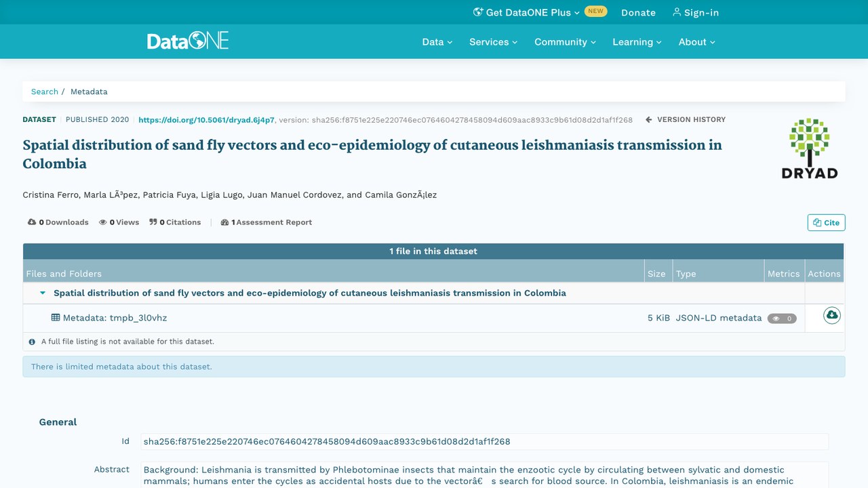Click the Sign-in user icon
This screenshot has width=868, height=488.
(677, 12)
